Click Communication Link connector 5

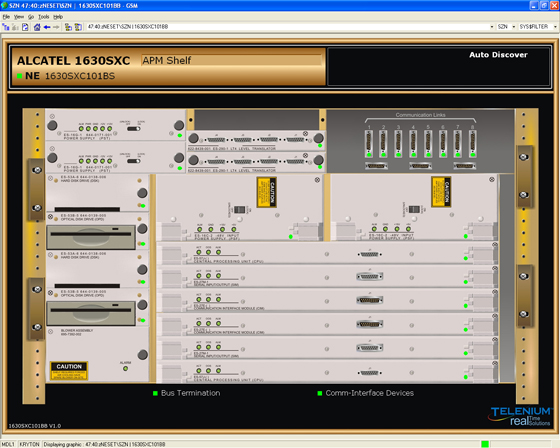pos(428,144)
